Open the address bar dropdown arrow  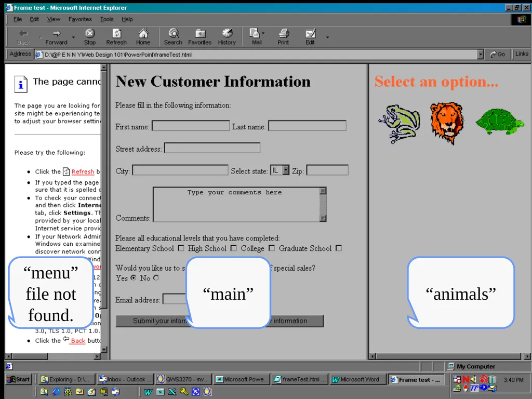481,54
